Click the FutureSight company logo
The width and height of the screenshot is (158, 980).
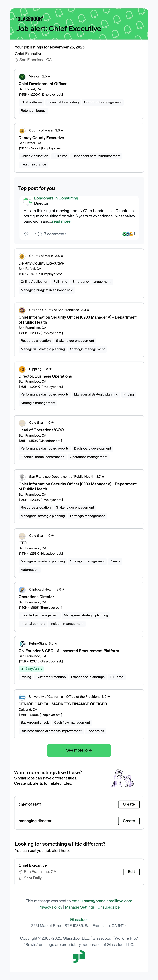22,644
